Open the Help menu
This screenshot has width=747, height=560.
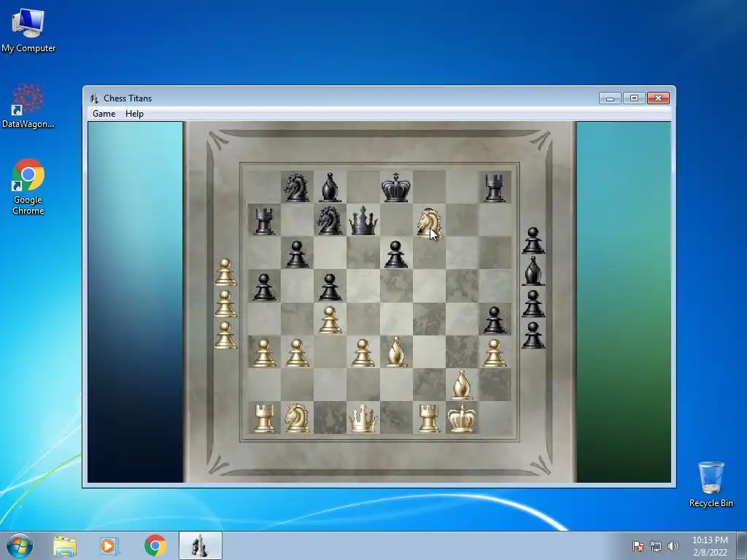coord(134,114)
